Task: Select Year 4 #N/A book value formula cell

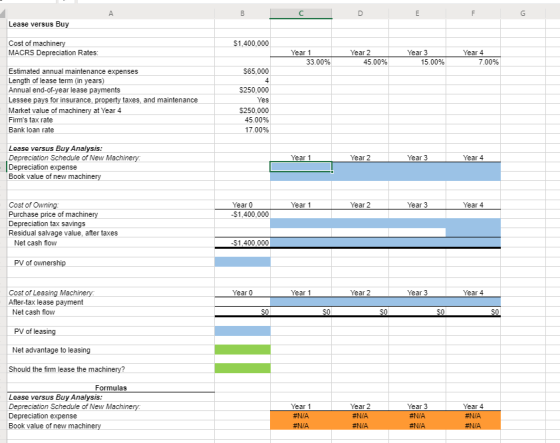Action: (x=473, y=425)
